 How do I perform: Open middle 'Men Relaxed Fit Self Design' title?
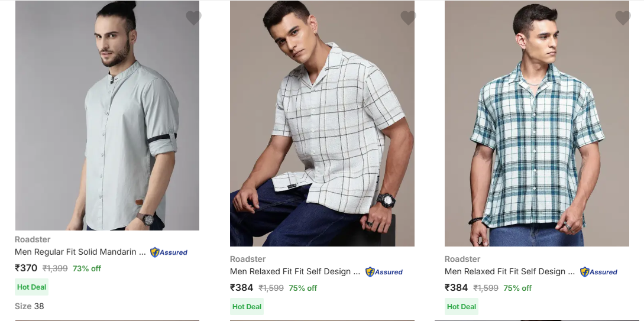[x=295, y=271]
